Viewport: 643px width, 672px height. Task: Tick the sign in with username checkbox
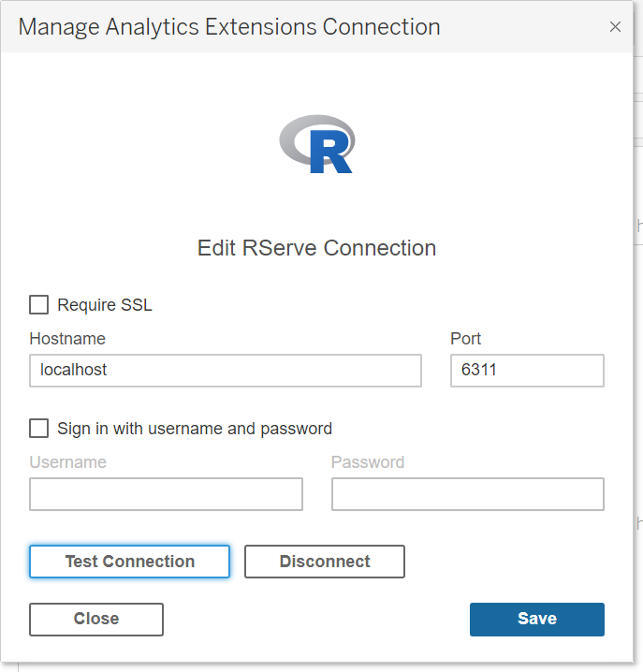point(39,429)
